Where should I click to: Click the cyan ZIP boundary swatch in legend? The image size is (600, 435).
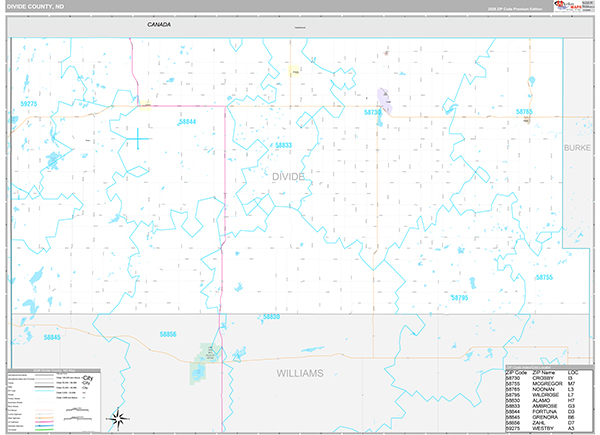[44, 391]
